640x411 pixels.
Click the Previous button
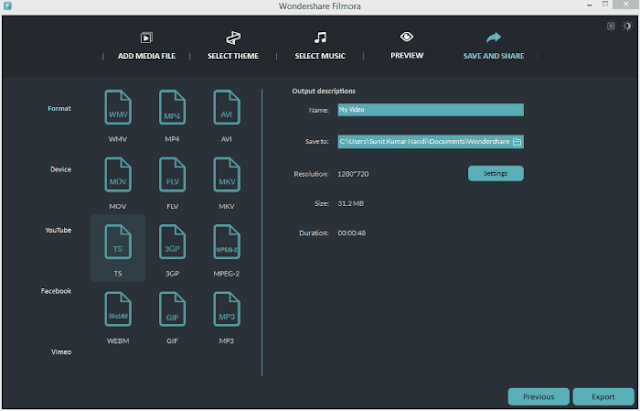538,397
